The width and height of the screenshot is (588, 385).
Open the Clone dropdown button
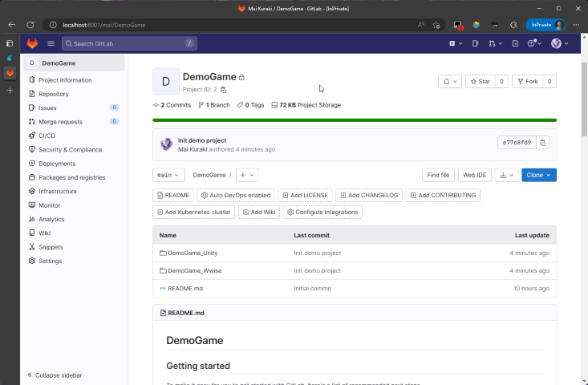tap(539, 175)
